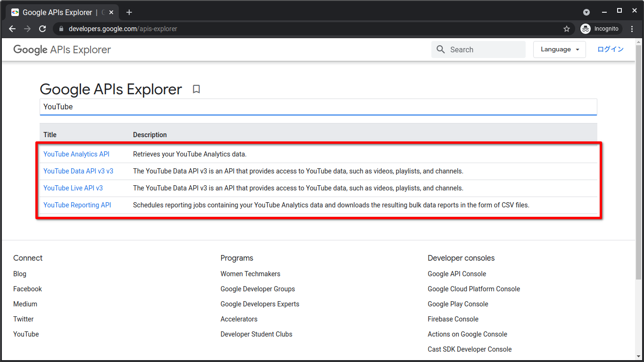Open the Women Techmakers program link
This screenshot has height=362, width=644.
point(250,274)
